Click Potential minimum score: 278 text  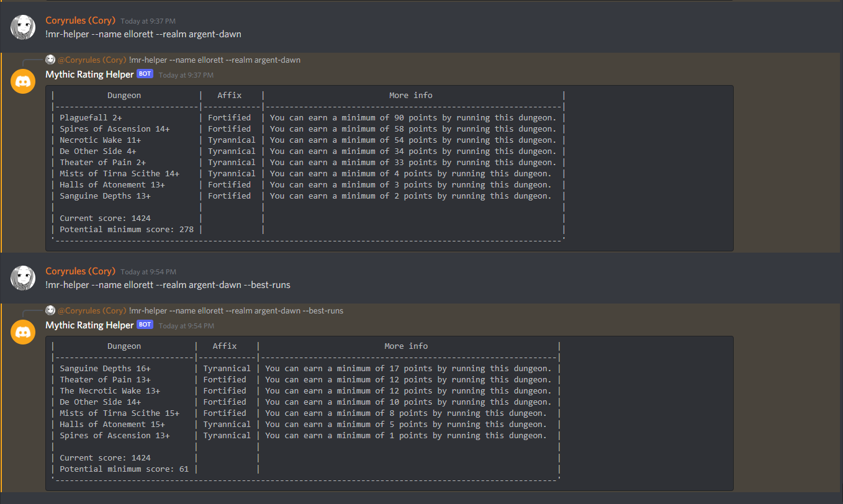127,229
